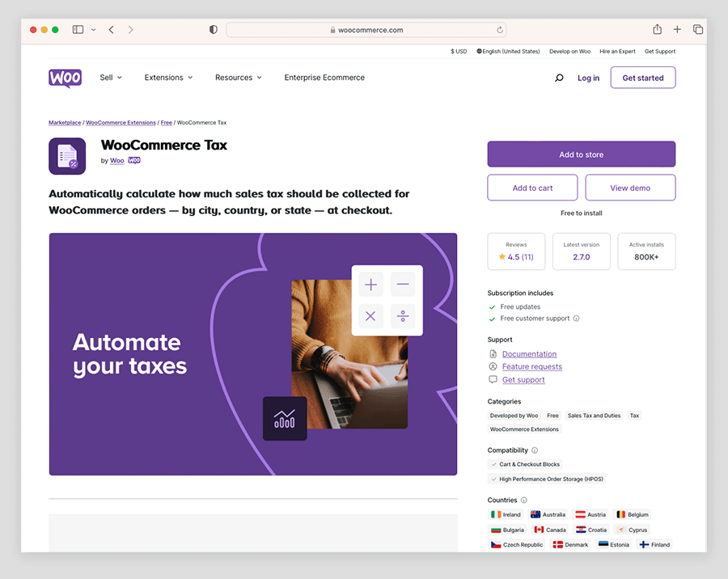Click info icon beside Compatibility heading
This screenshot has width=728, height=579.
535,450
